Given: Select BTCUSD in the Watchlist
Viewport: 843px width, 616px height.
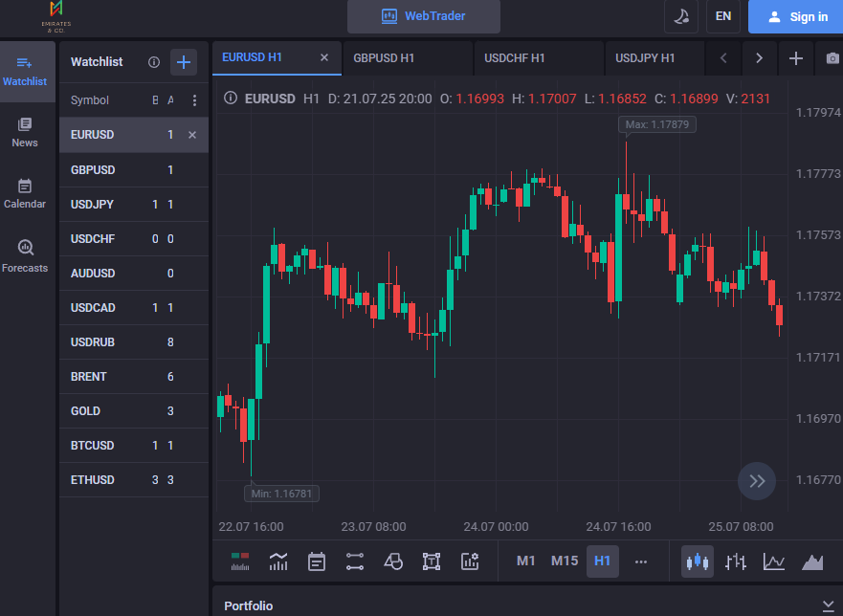Looking at the screenshot, I should click(134, 445).
